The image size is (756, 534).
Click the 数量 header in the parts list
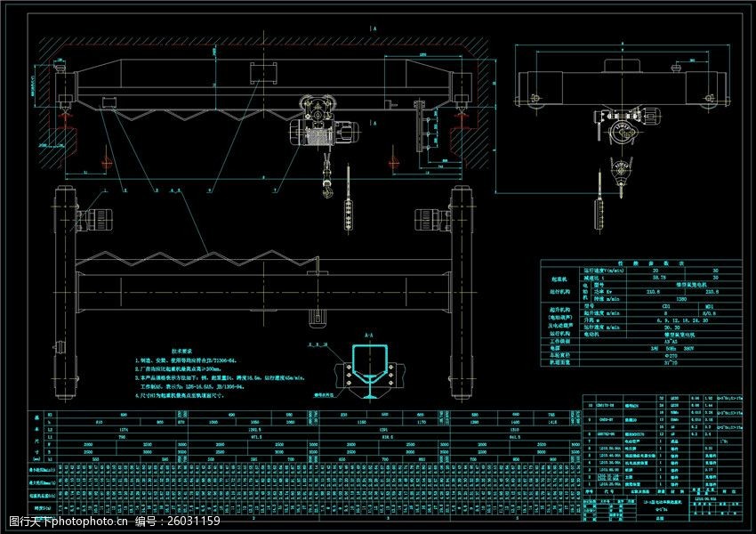(x=661, y=491)
